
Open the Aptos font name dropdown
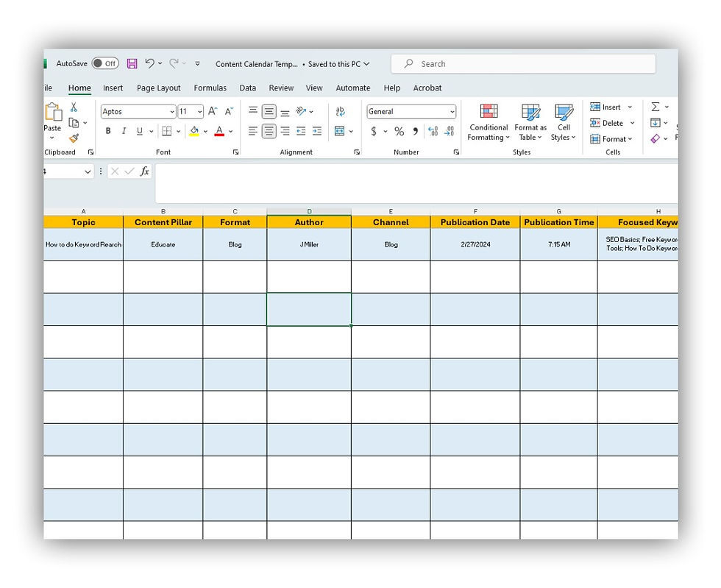tap(173, 110)
